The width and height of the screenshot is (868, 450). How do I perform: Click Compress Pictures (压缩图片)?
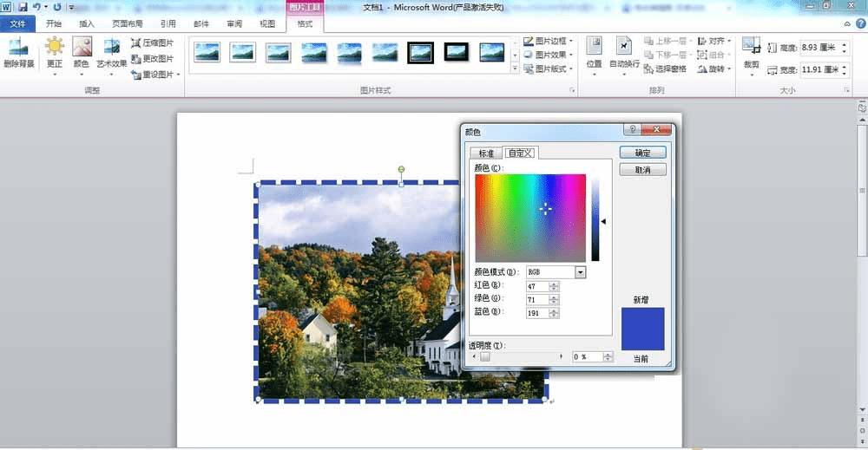153,42
